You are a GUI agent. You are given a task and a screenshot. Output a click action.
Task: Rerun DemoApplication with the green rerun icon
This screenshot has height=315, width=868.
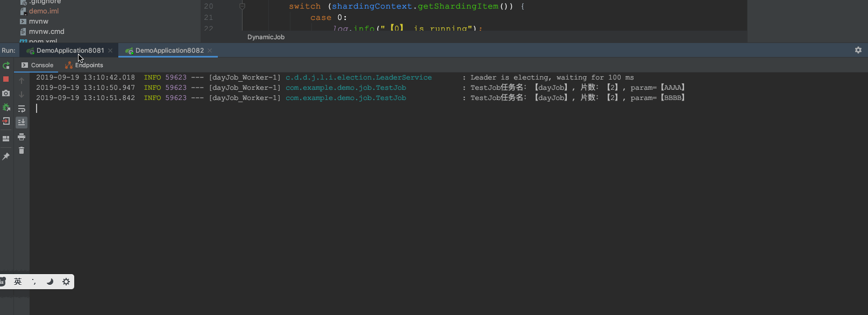6,66
